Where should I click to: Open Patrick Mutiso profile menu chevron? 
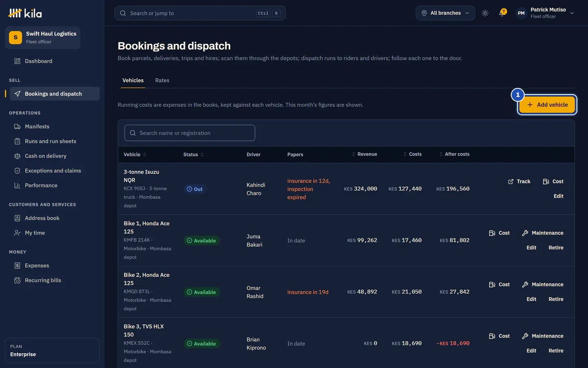tap(572, 13)
